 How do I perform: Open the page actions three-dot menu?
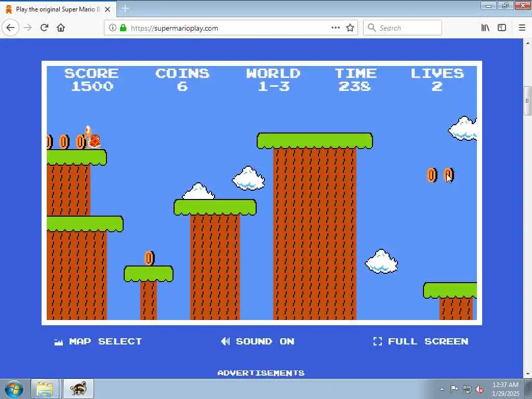coord(336,28)
